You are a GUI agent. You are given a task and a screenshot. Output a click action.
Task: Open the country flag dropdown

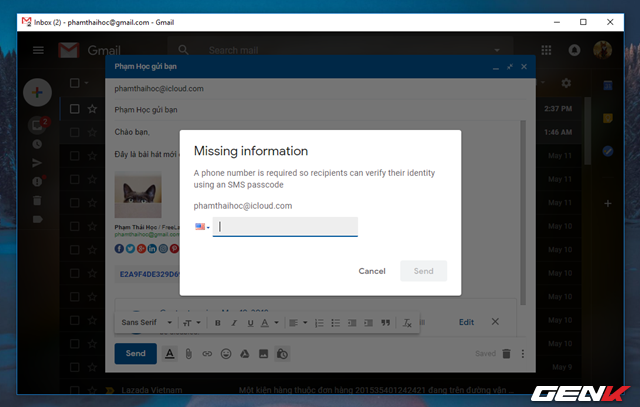coord(202,227)
